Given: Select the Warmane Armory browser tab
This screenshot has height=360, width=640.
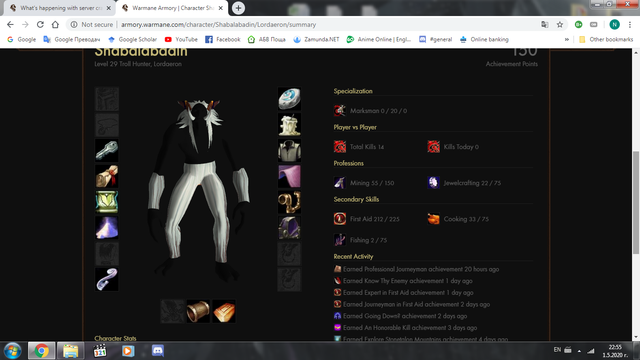Looking at the screenshot, I should [171, 8].
